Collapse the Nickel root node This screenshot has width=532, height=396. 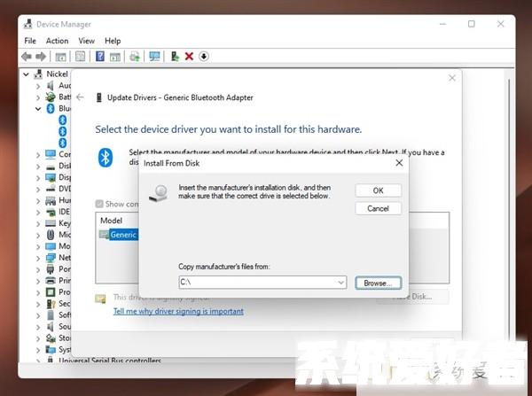[x=27, y=74]
